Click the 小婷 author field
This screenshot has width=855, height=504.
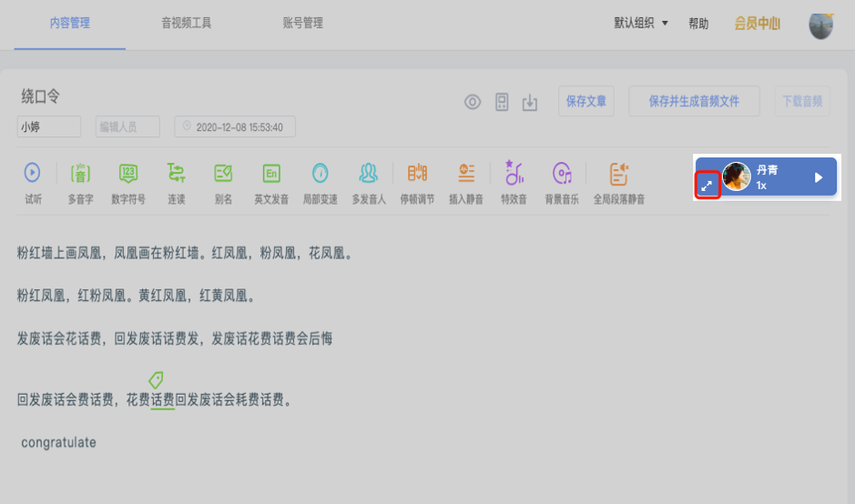click(x=49, y=127)
